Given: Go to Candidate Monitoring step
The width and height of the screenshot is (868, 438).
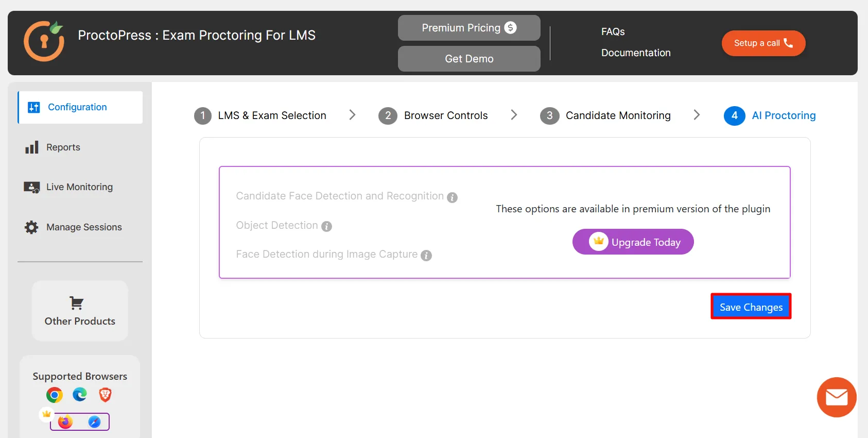Looking at the screenshot, I should click(618, 115).
